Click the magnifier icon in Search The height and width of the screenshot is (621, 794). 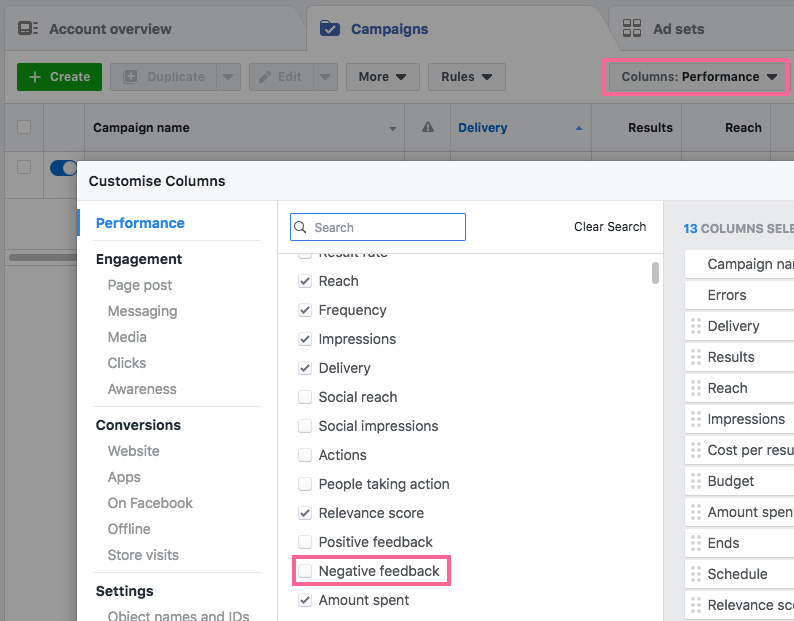[300, 227]
